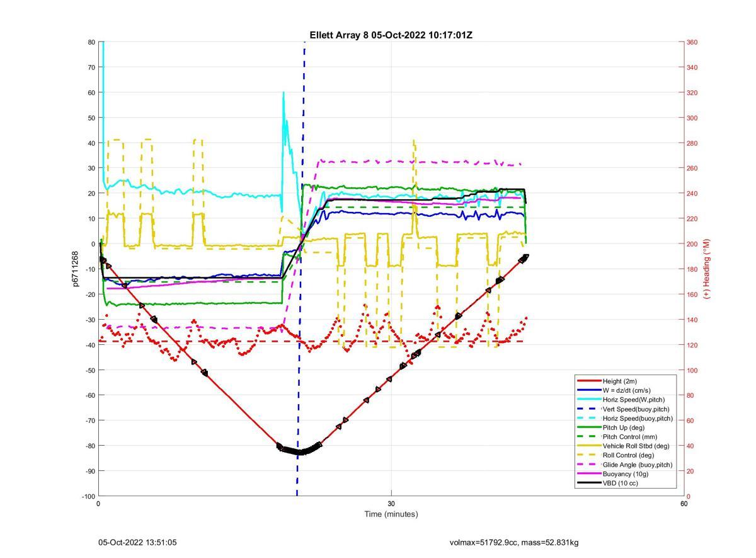Click the red "120" heading axis tick
The width and height of the screenshot is (756, 558).
click(692, 345)
